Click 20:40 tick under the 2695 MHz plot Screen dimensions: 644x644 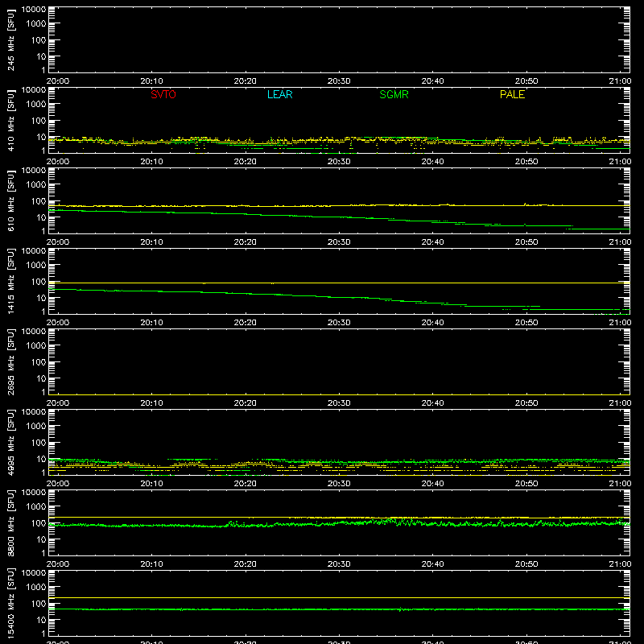pyautogui.click(x=432, y=403)
